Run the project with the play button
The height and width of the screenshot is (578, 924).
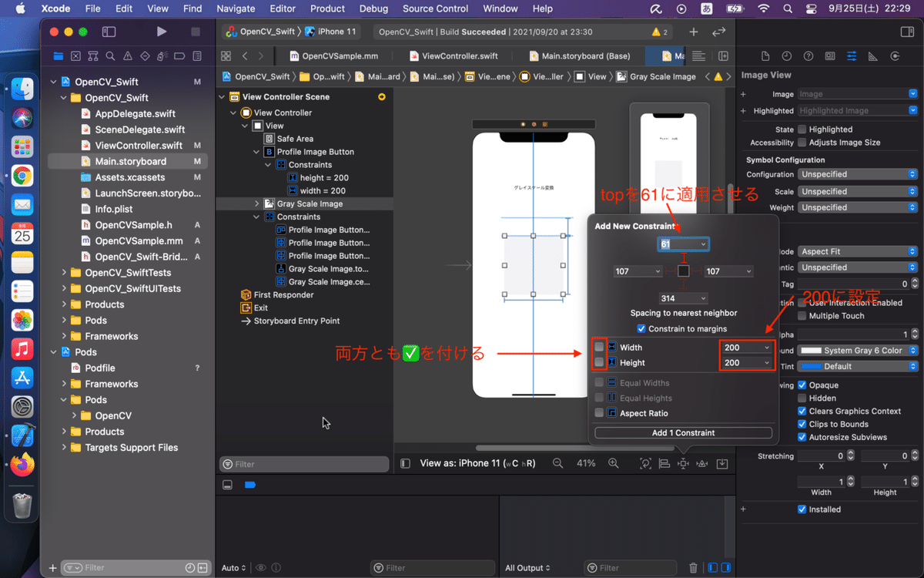pos(162,32)
